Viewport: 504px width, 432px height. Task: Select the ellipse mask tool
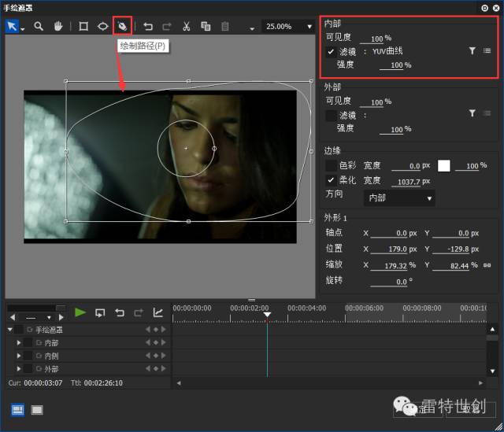[x=102, y=26]
